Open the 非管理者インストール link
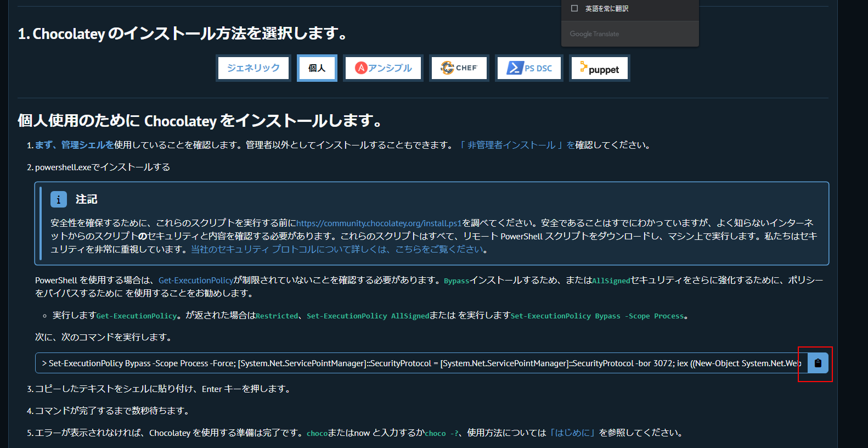 (x=516, y=145)
